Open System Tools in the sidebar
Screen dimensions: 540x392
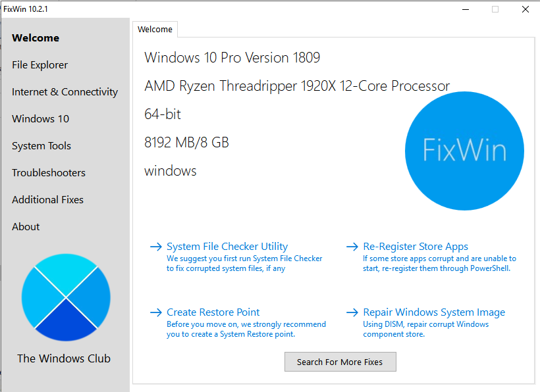[41, 146]
